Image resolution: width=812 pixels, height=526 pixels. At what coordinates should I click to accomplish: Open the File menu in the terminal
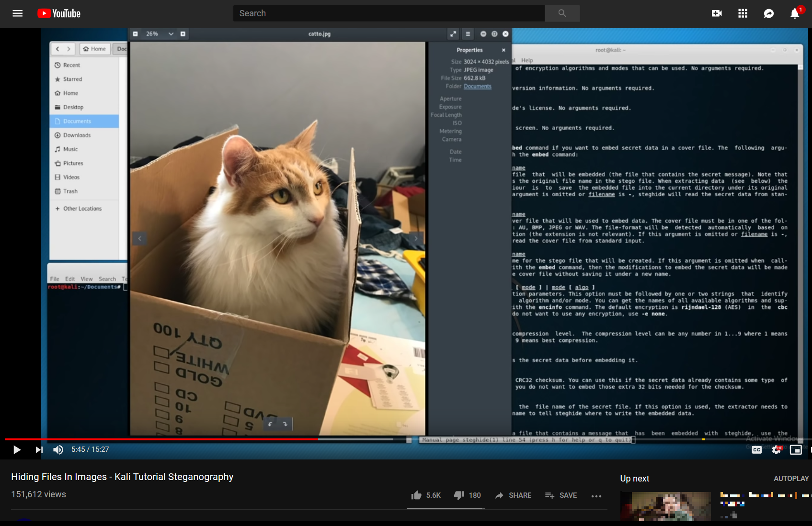click(x=54, y=279)
